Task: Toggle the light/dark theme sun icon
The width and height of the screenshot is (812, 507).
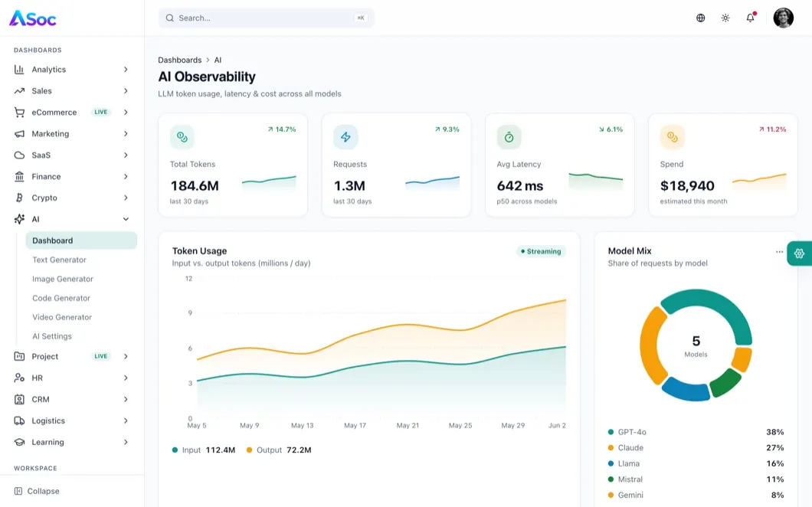Action: 725,18
